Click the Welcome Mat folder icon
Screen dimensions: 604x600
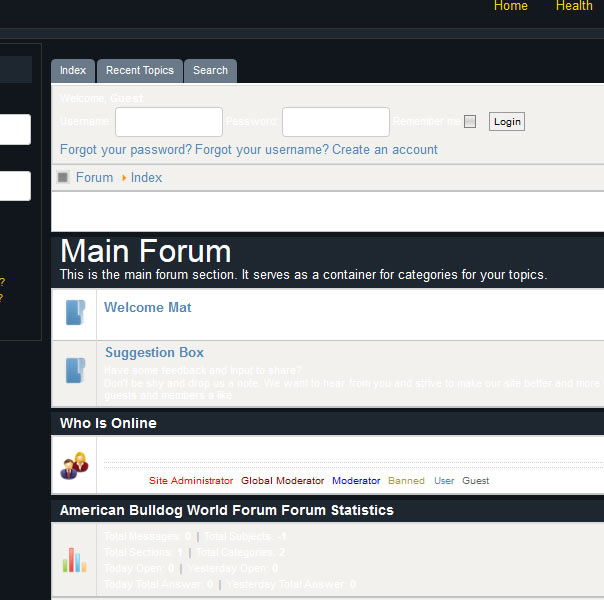pos(75,312)
